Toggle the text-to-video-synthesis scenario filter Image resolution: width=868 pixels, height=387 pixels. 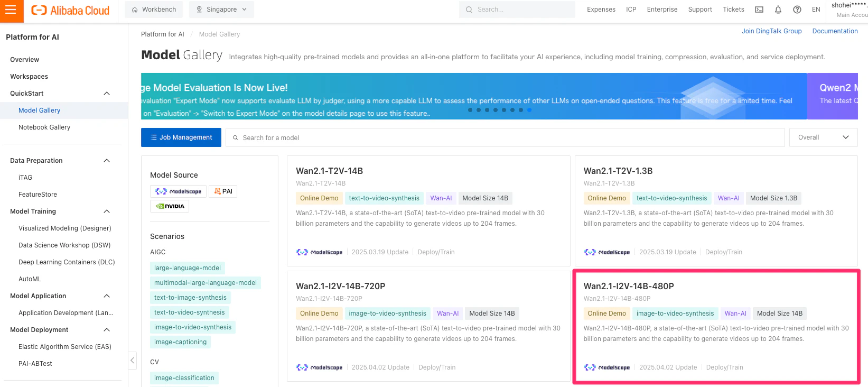pos(190,312)
